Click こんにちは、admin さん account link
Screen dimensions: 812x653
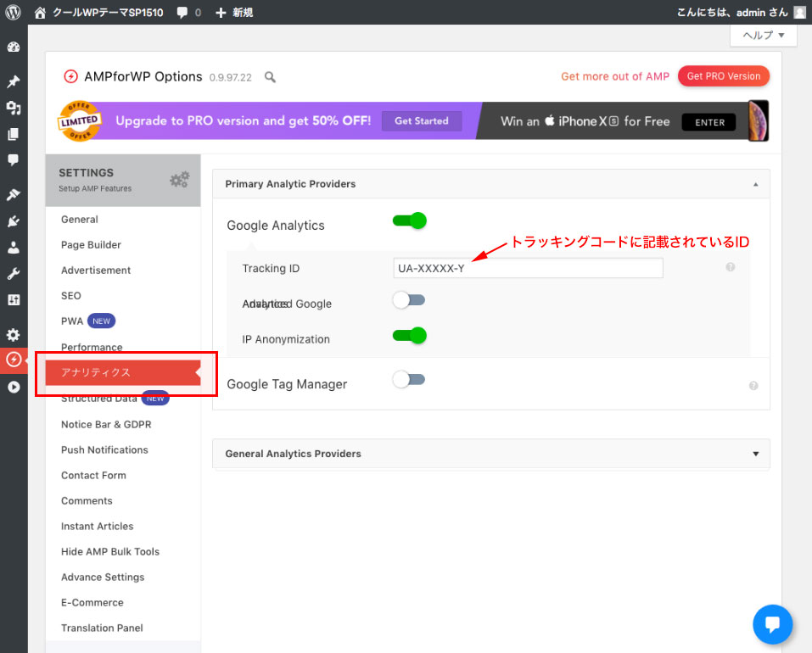click(x=732, y=13)
